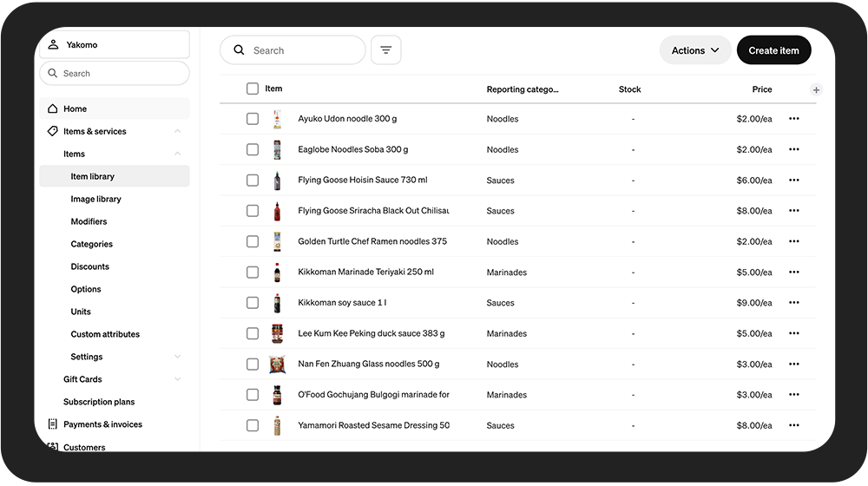Click the magnifier icon in item search
The height and width of the screenshot is (486, 868).
240,49
